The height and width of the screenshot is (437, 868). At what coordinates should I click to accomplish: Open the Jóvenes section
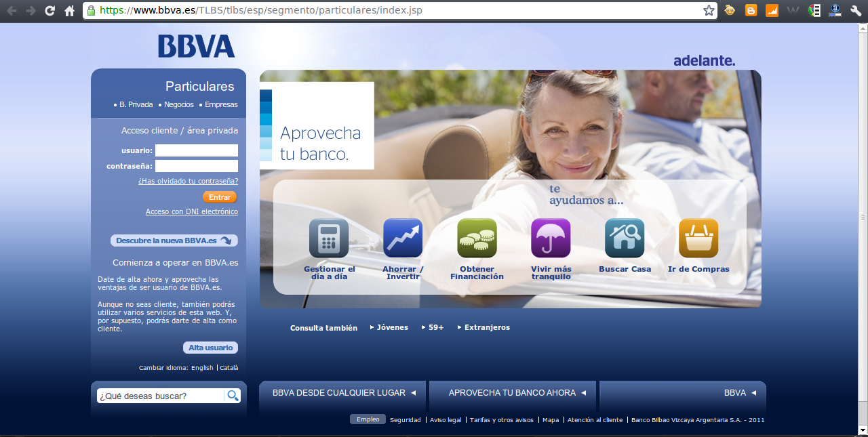[x=392, y=327]
